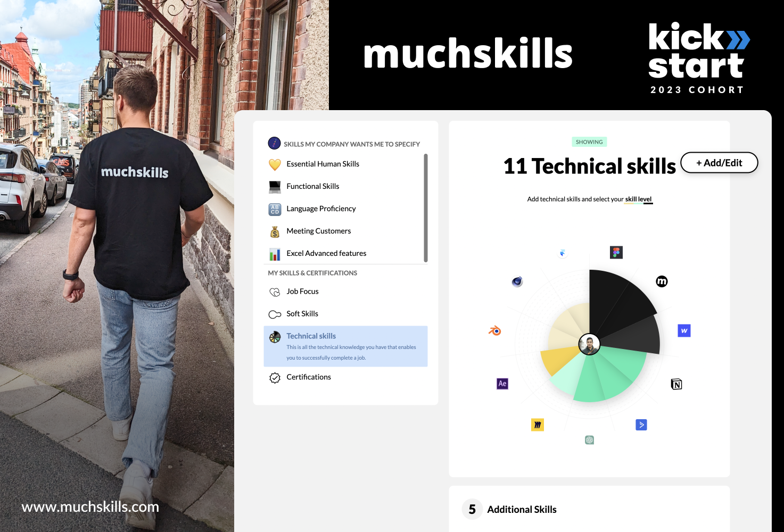Click the + Add/Edit button
784x532 pixels.
coord(719,163)
